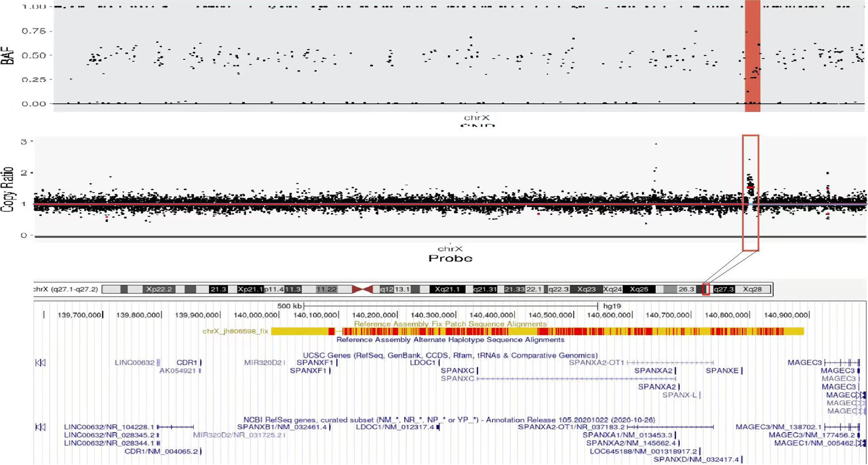
Task: Click the 140,500,000 position label
Action: click(x=550, y=315)
